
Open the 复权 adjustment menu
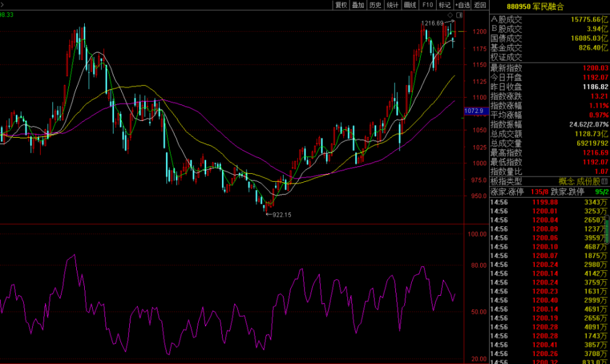[341, 5]
